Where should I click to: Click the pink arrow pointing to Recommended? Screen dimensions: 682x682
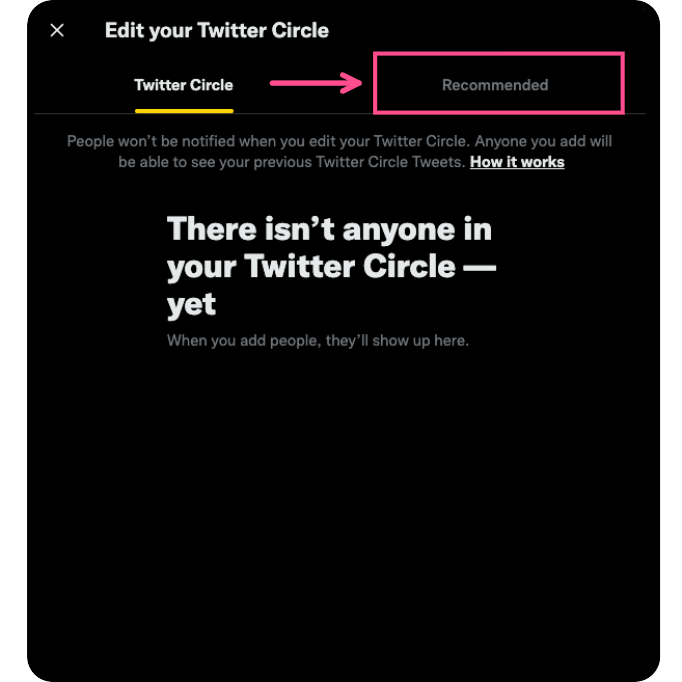coord(316,83)
